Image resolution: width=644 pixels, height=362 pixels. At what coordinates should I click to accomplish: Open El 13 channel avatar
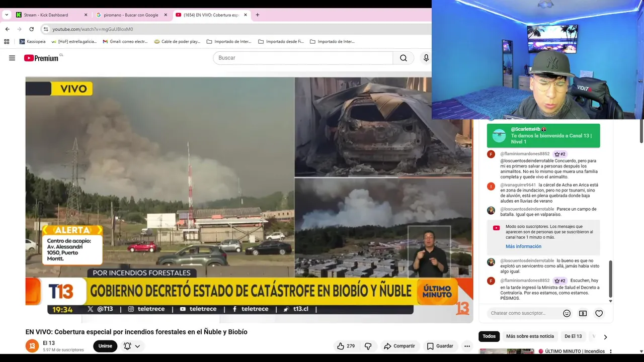click(x=32, y=346)
